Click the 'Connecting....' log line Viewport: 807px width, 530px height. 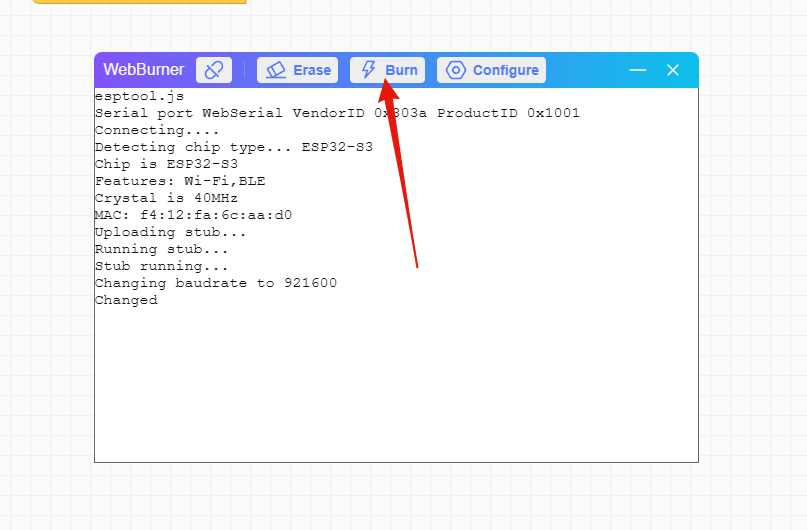(x=157, y=130)
